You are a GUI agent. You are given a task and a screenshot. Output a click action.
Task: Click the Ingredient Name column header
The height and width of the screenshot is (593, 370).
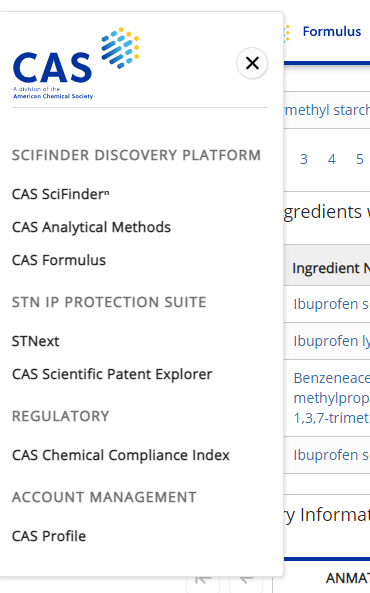[x=331, y=268]
